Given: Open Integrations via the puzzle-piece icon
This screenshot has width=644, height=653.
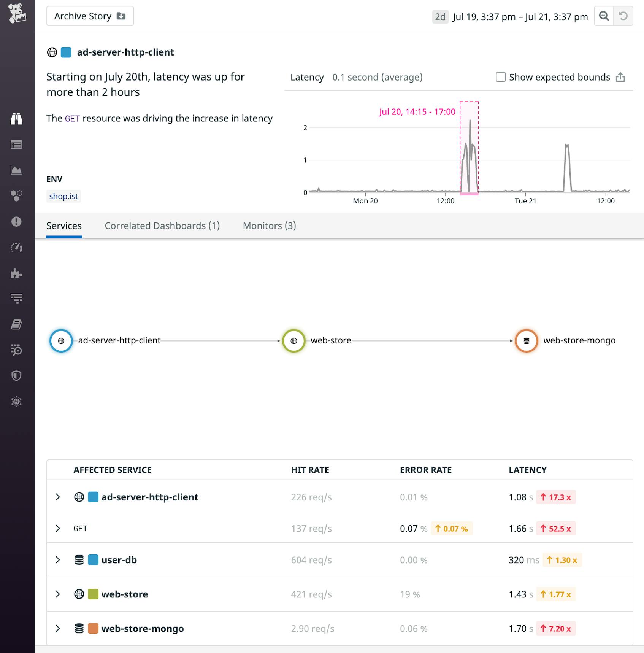Looking at the screenshot, I should (17, 273).
